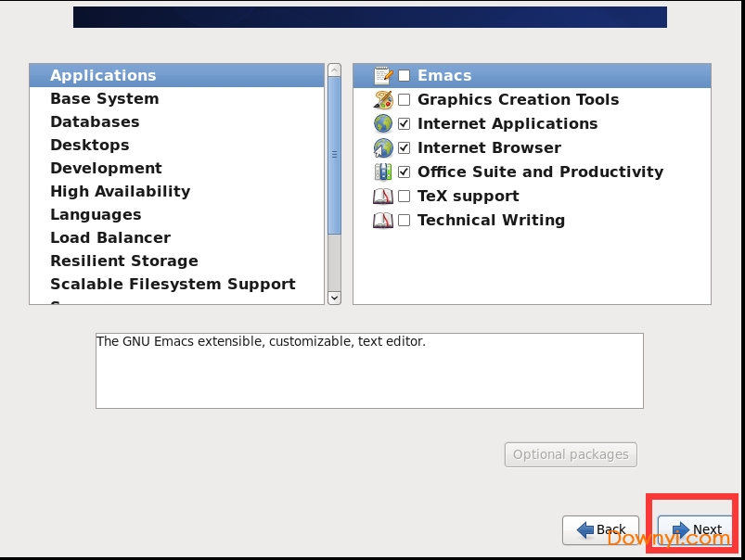
Task: Click the package description text box
Action: coord(369,371)
